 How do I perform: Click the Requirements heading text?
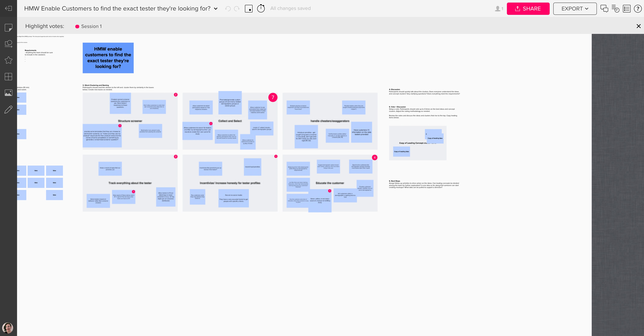pyautogui.click(x=30, y=50)
